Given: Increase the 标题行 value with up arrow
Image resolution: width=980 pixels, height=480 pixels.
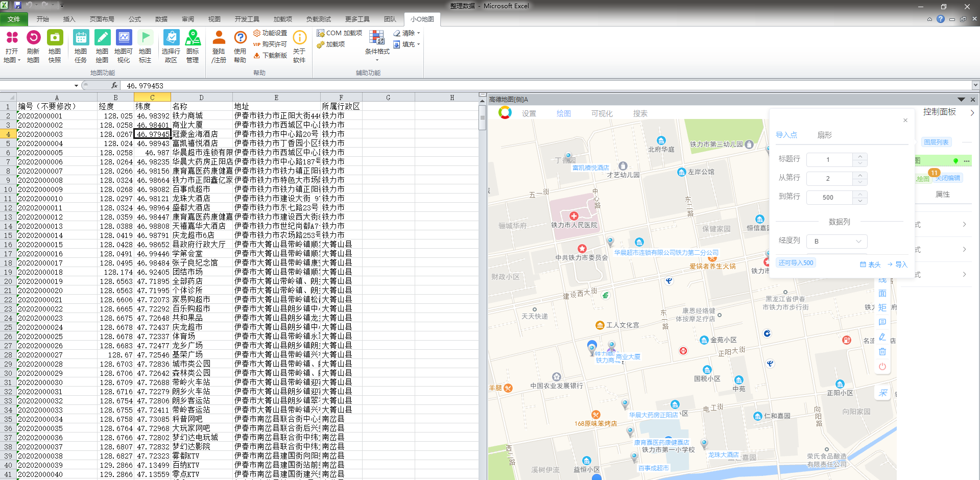Looking at the screenshot, I should (860, 157).
